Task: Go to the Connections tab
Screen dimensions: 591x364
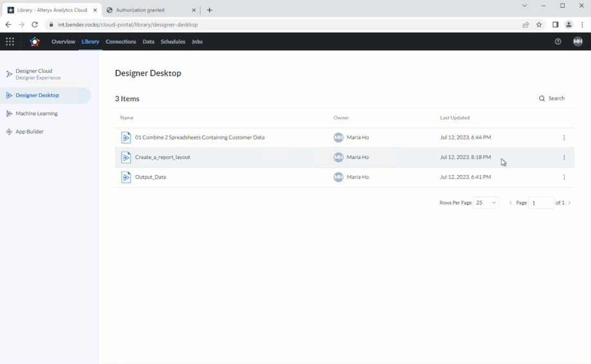Action: point(120,42)
